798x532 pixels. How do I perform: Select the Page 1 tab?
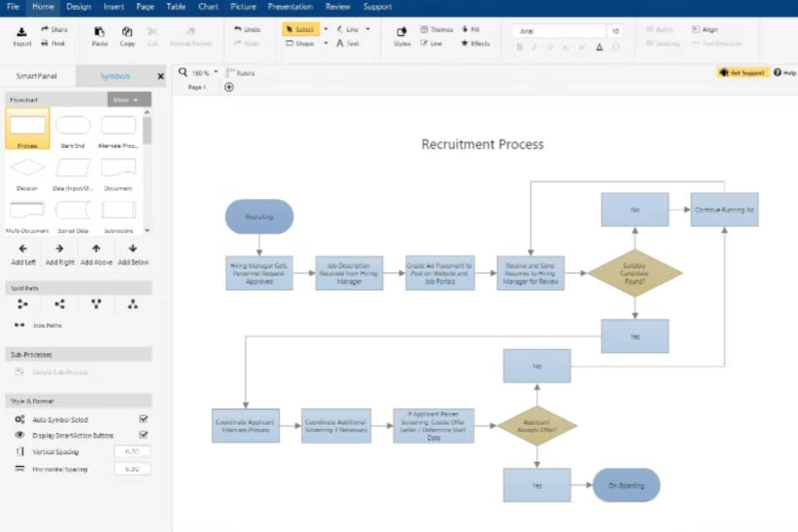197,87
